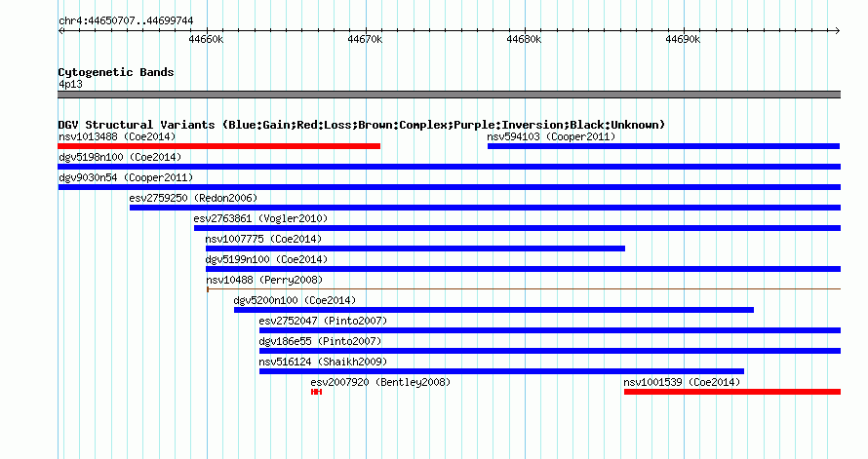868x459 pixels.
Task: Click the left arrowhead of the ruler
Action: [60, 31]
